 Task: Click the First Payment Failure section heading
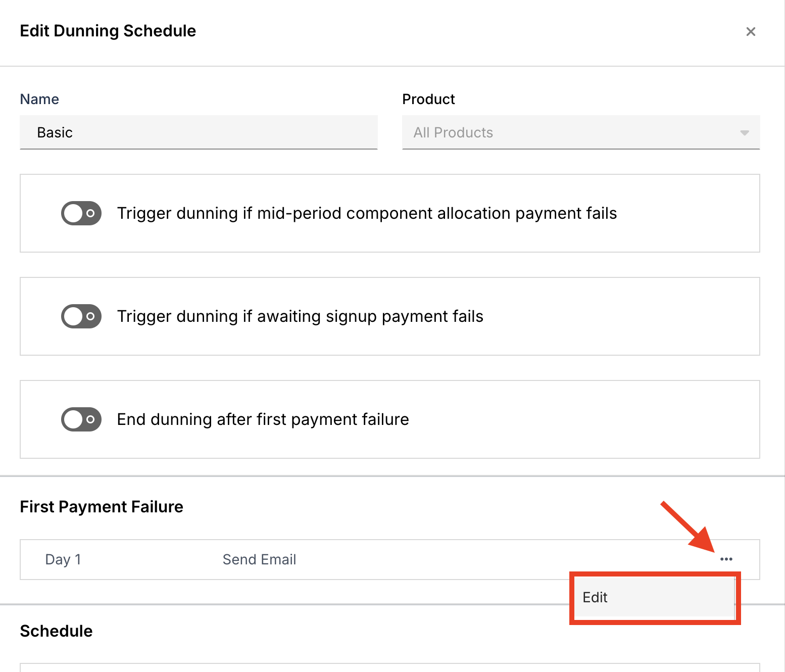102,507
